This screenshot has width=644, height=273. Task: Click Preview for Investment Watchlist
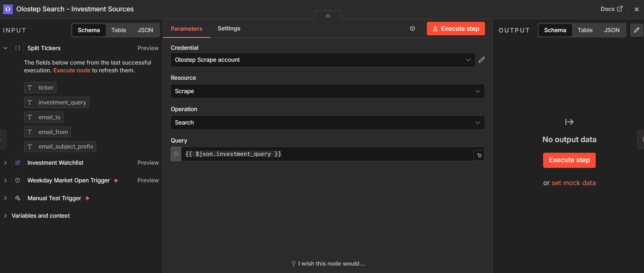click(x=148, y=163)
